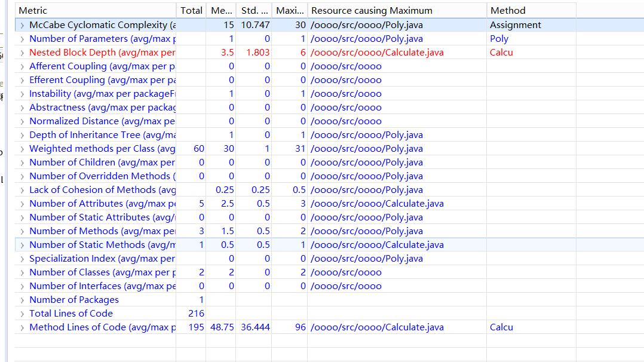Expand the Number of Packages row
The image size is (644, 362).
[23, 300]
